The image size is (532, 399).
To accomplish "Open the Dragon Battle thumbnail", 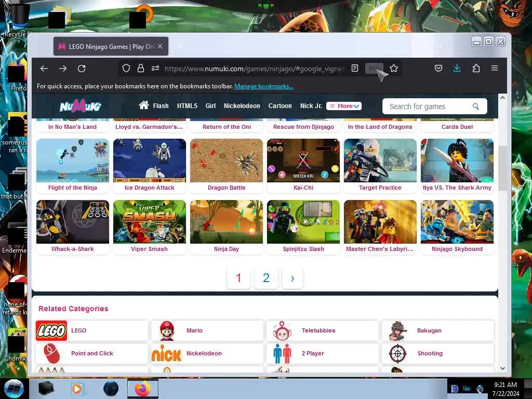I will click(x=227, y=161).
